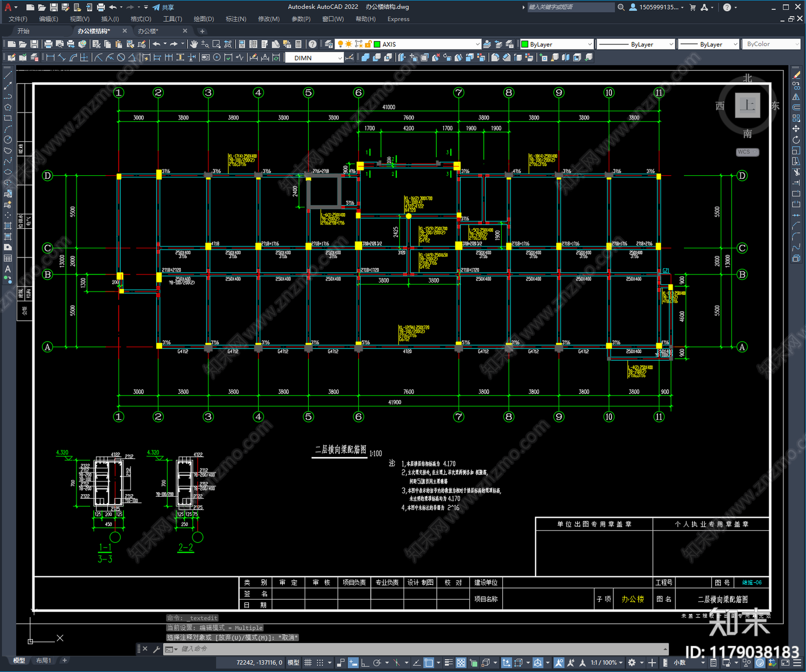
Task: Click the Plot printer icon
Action: [48, 44]
